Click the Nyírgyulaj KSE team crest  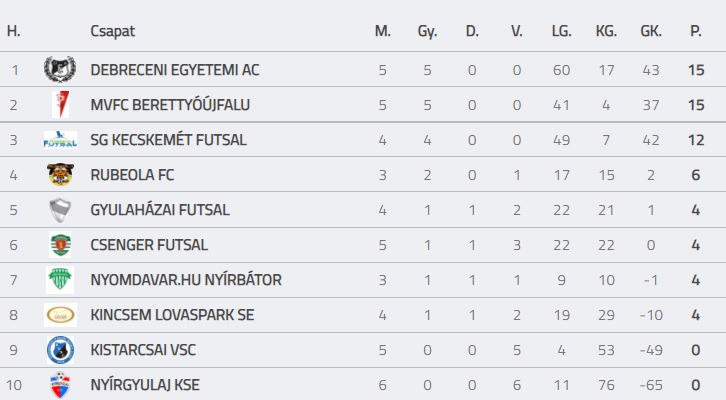coord(60,384)
